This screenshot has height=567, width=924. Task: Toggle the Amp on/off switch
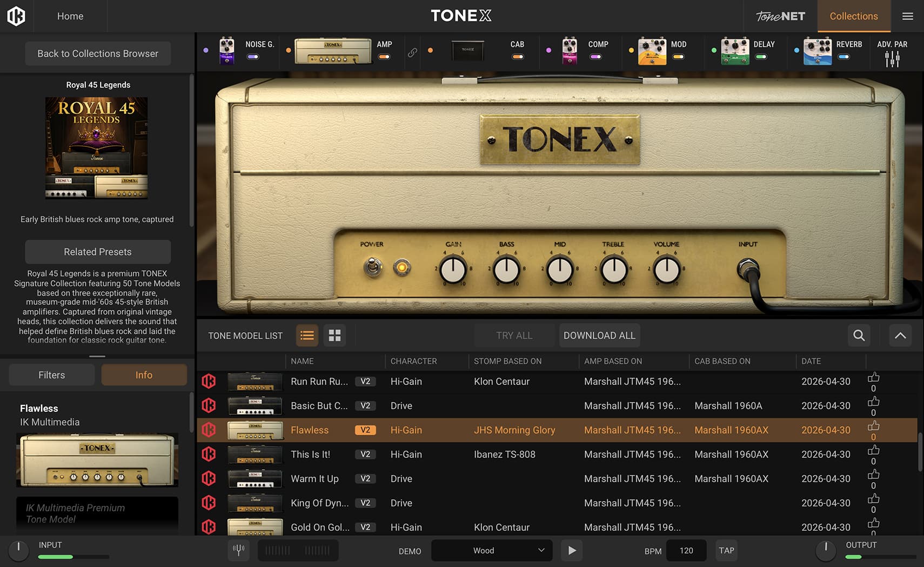click(384, 57)
